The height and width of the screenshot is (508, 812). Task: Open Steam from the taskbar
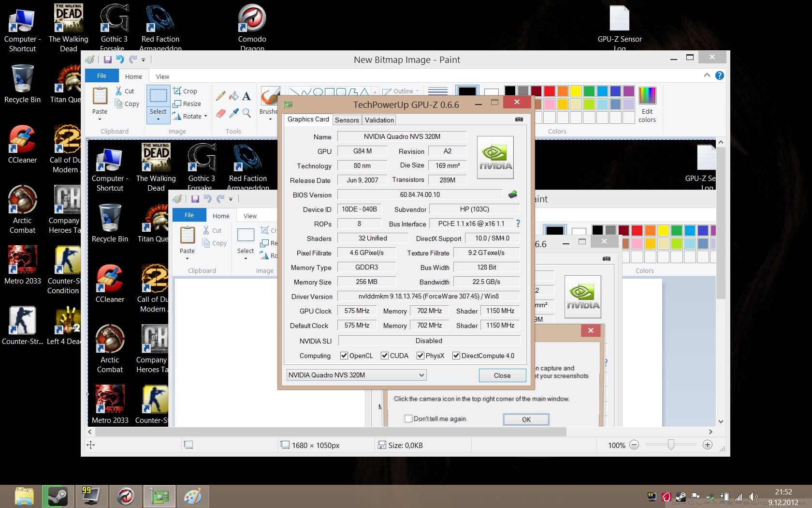pos(58,496)
